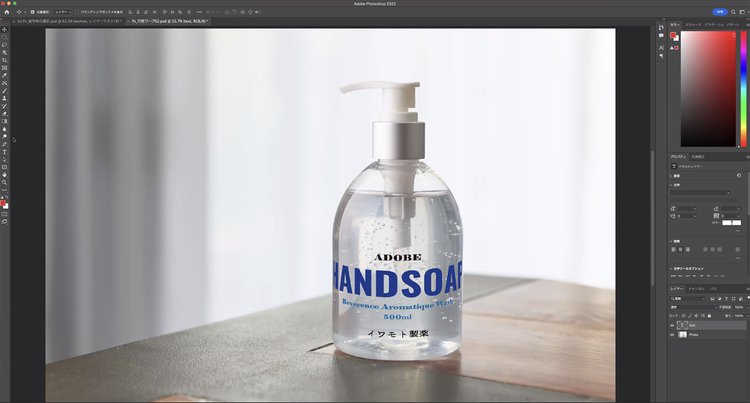Select the Eyedropper tool

pos(5,75)
